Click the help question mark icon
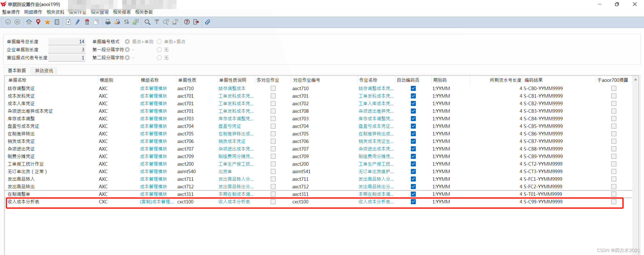The image size is (644, 255). [x=187, y=22]
